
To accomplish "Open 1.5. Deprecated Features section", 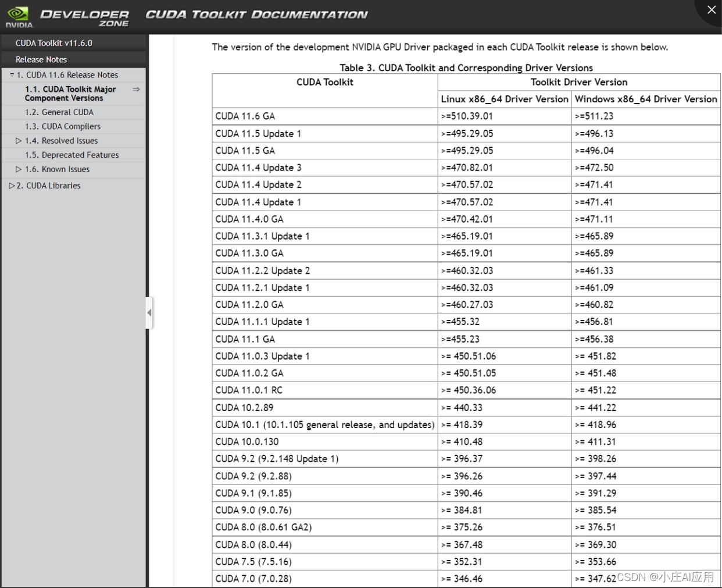I will [72, 155].
